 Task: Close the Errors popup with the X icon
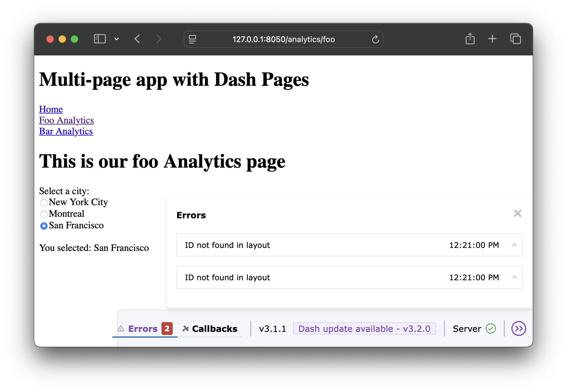pos(518,213)
